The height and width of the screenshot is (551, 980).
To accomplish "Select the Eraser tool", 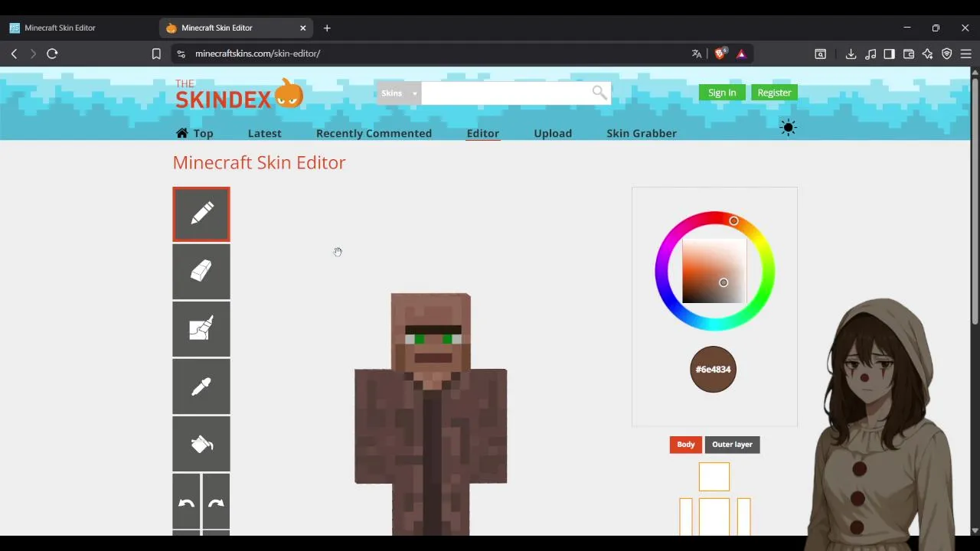I will [x=201, y=272].
